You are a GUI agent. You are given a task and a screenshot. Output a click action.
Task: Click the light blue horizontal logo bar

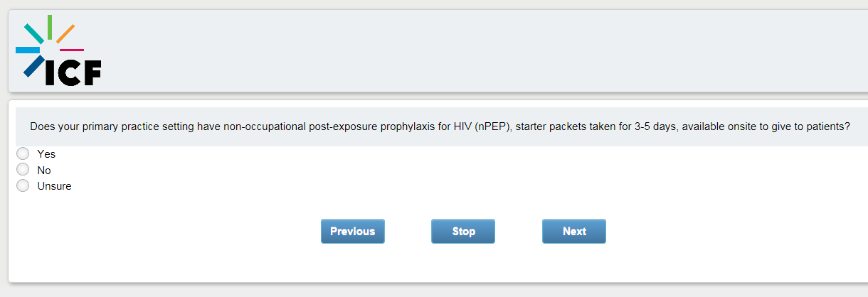click(28, 50)
